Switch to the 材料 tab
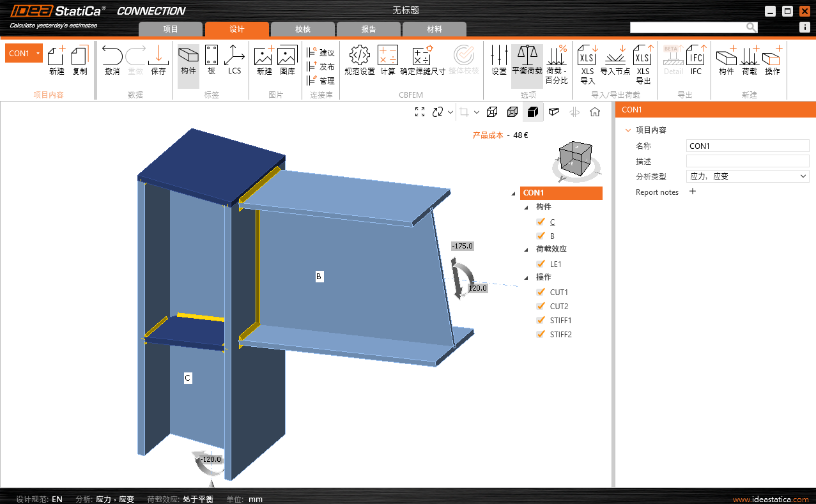 point(435,29)
